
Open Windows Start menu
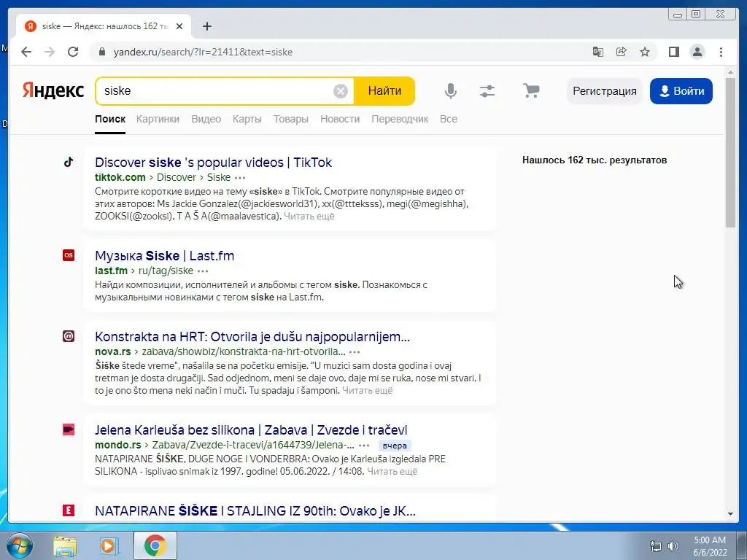19,545
